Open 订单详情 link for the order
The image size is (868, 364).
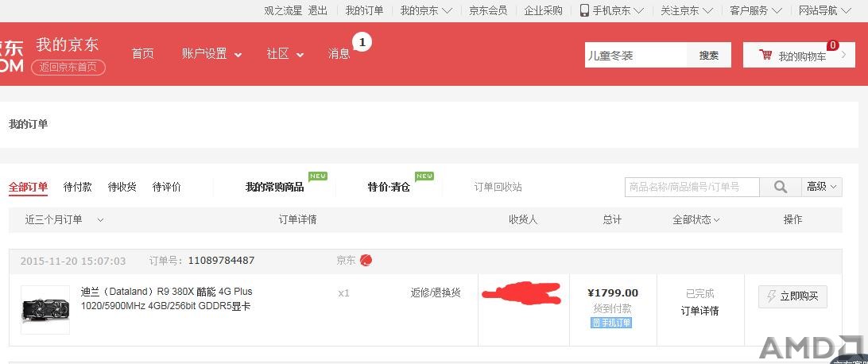coord(699,311)
